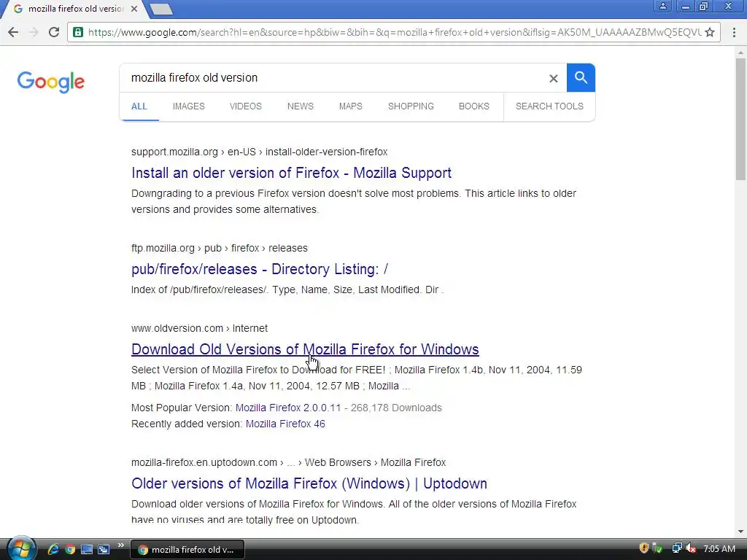Bookmark this page with the star icon
The height and width of the screenshot is (560, 747).
click(x=709, y=32)
